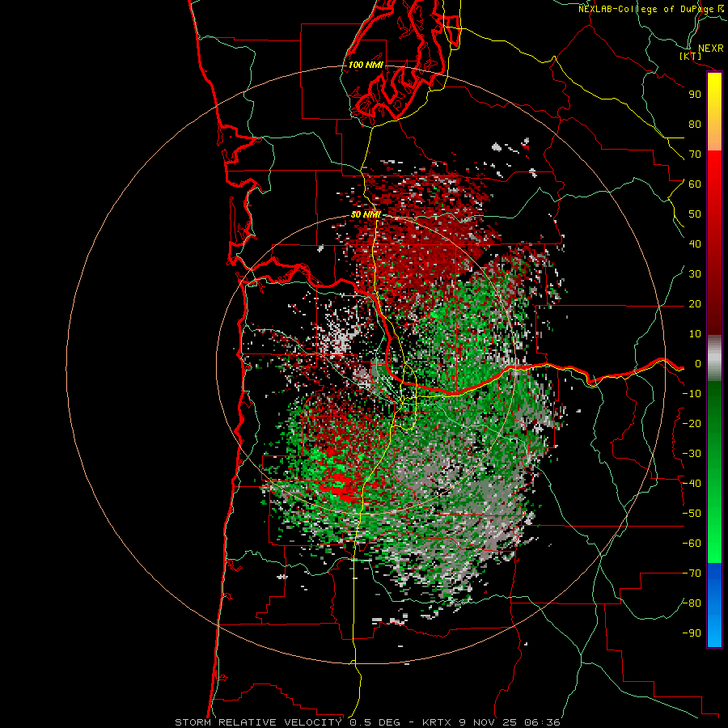This screenshot has height=728, width=728.
Task: Click the 0.5 DEG elevation text
Action: tap(375, 722)
